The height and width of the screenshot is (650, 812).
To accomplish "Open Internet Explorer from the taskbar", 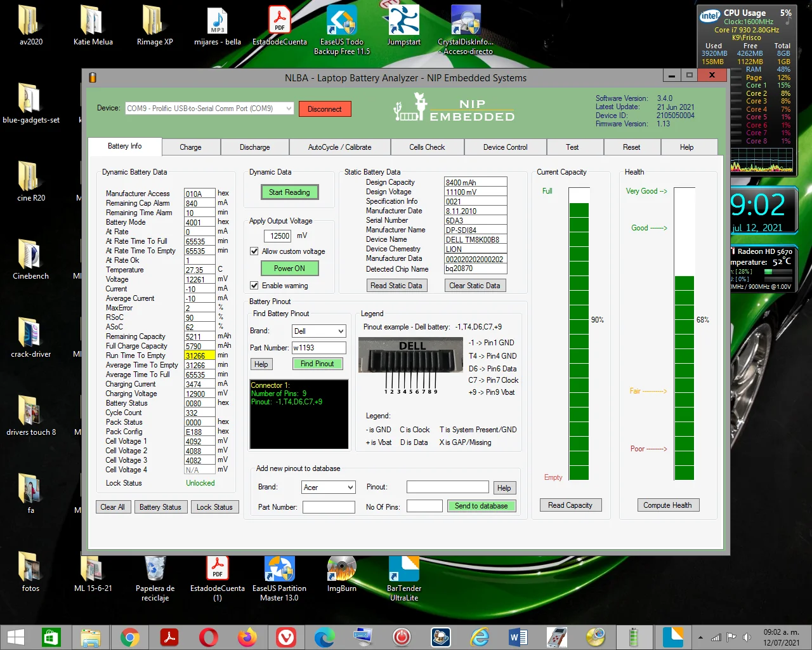I will click(x=480, y=637).
